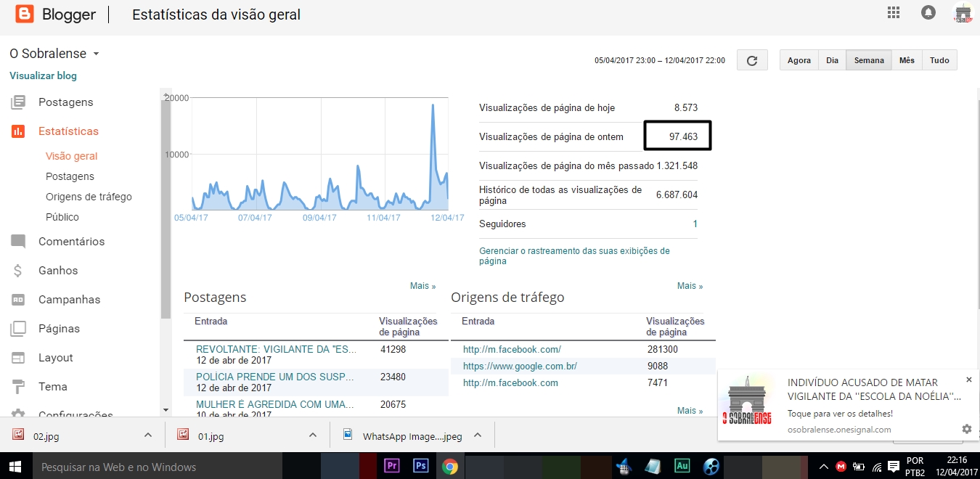Viewport: 980px width, 479px height.
Task: Open Origens de tráfego in sidebar
Action: [89, 197]
